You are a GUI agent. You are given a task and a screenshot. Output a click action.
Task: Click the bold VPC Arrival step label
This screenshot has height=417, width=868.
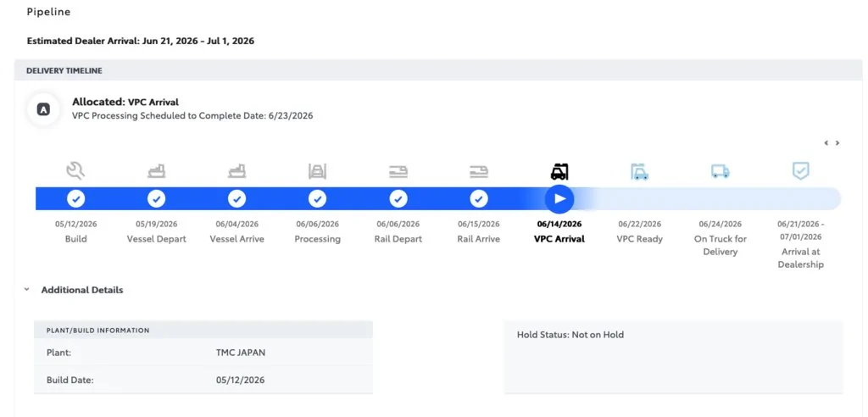coord(559,239)
